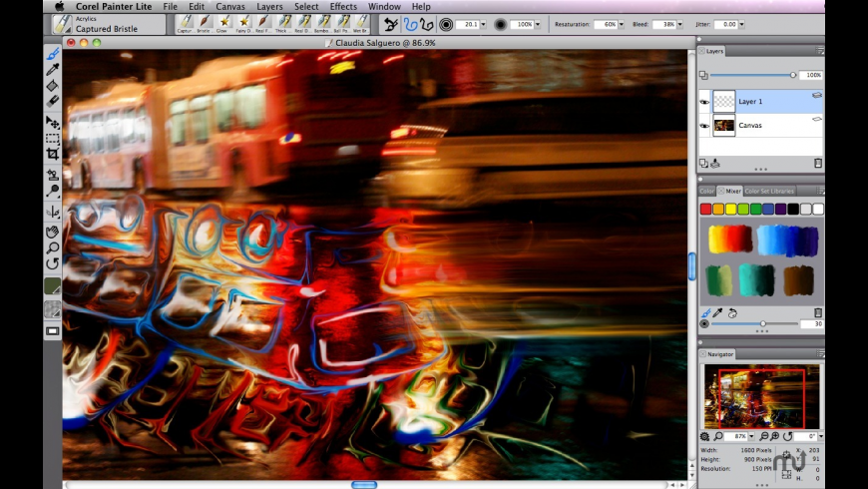This screenshot has width=868, height=489.
Task: Pick the red swatch in Mixer
Action: tap(705, 209)
